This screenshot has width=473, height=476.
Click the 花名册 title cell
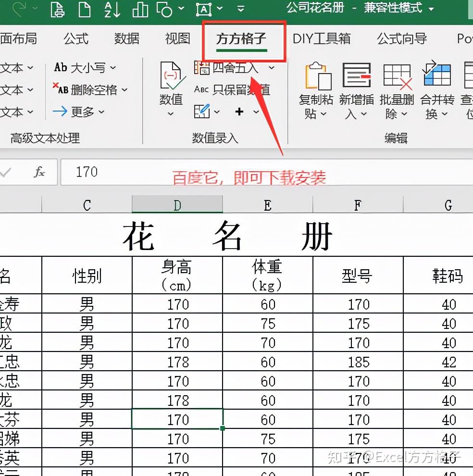[x=228, y=235]
